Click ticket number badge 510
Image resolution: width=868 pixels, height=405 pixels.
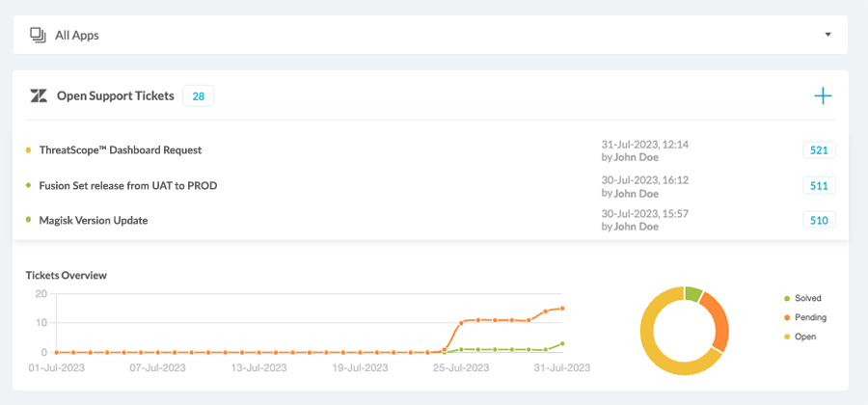point(819,220)
